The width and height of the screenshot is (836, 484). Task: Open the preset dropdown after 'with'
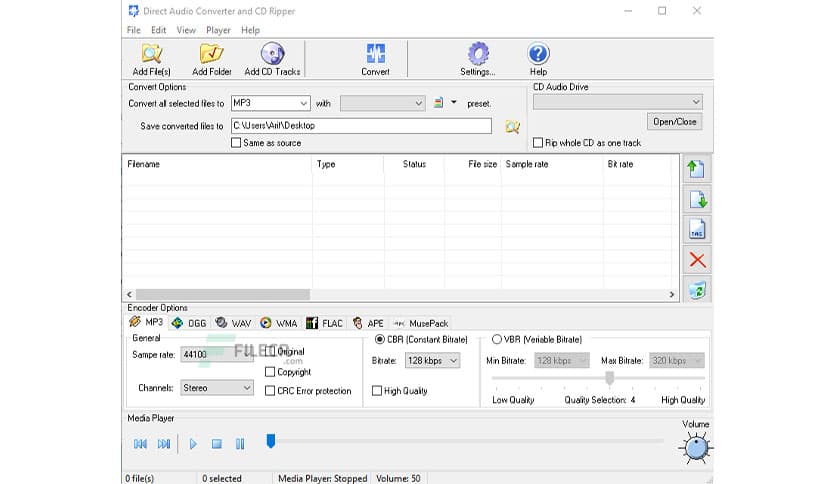pos(382,103)
